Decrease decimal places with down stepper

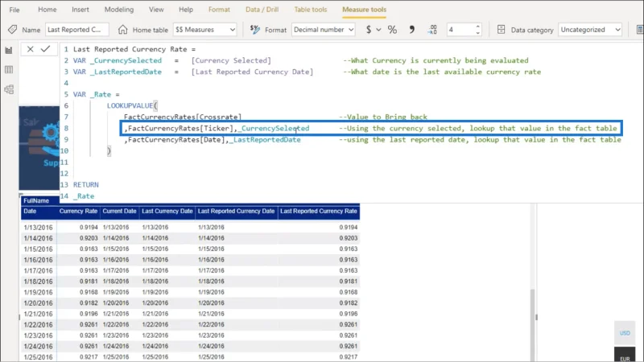click(477, 32)
